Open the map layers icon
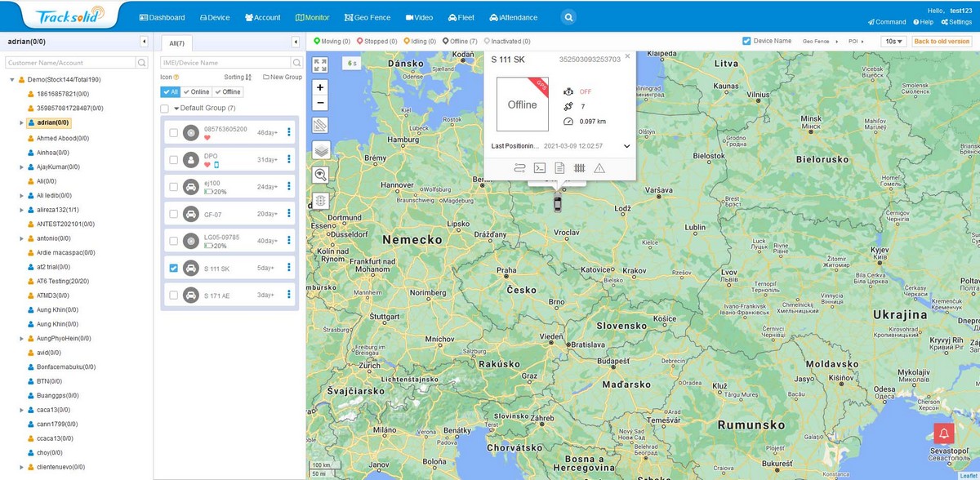980x480 pixels. [320, 149]
